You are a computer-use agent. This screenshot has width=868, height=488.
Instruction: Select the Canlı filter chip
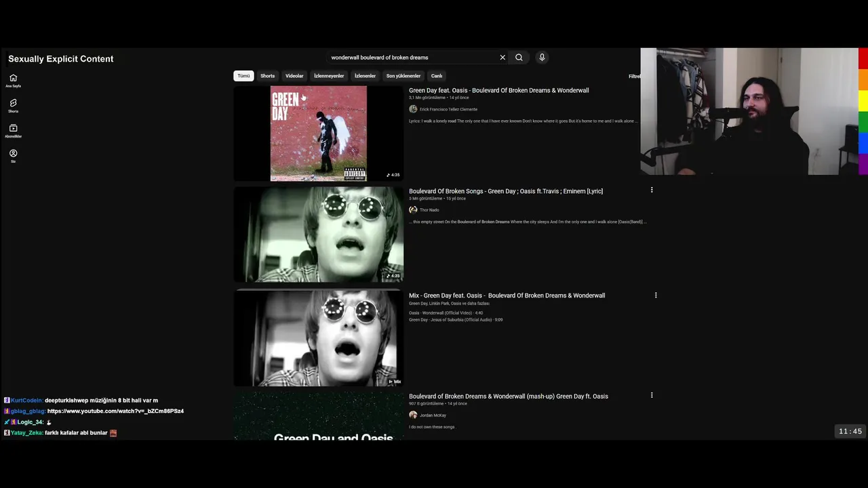(437, 76)
